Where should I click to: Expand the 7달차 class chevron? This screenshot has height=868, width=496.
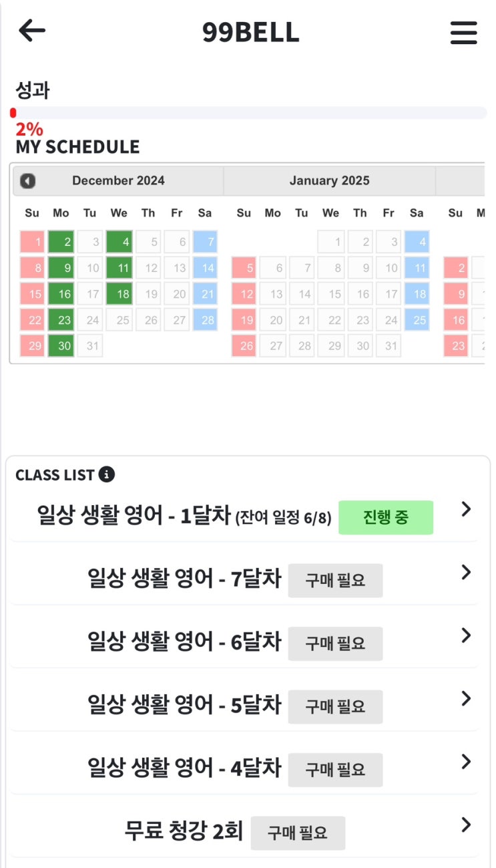466,573
